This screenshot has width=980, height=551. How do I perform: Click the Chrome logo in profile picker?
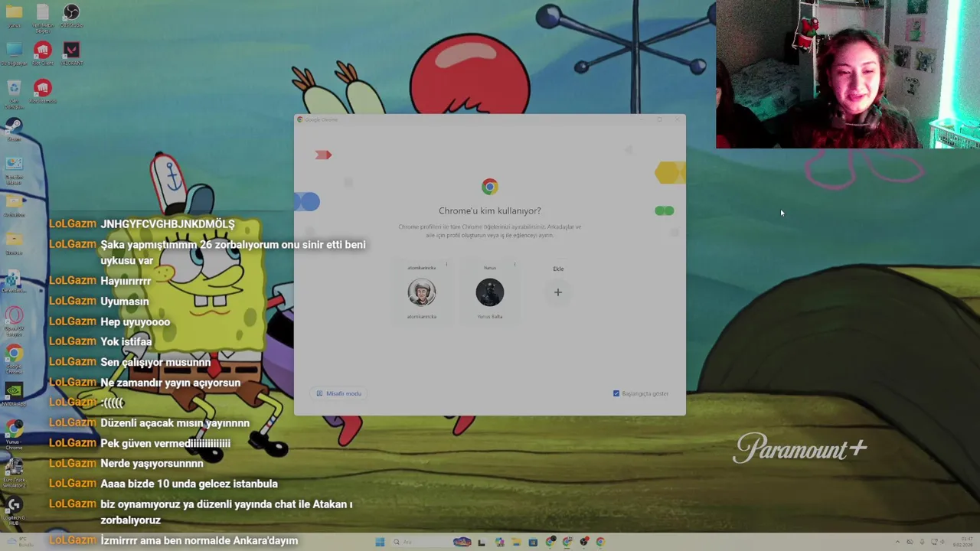pyautogui.click(x=490, y=187)
